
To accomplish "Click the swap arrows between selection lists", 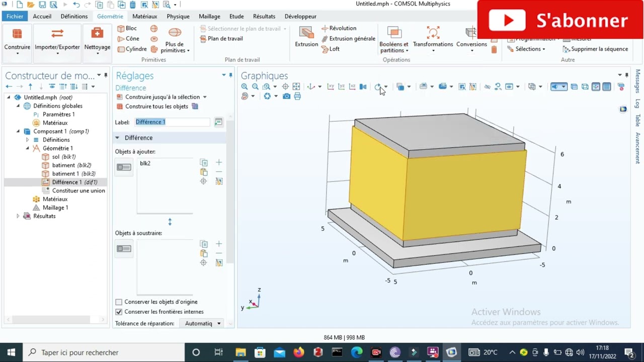I will (170, 222).
